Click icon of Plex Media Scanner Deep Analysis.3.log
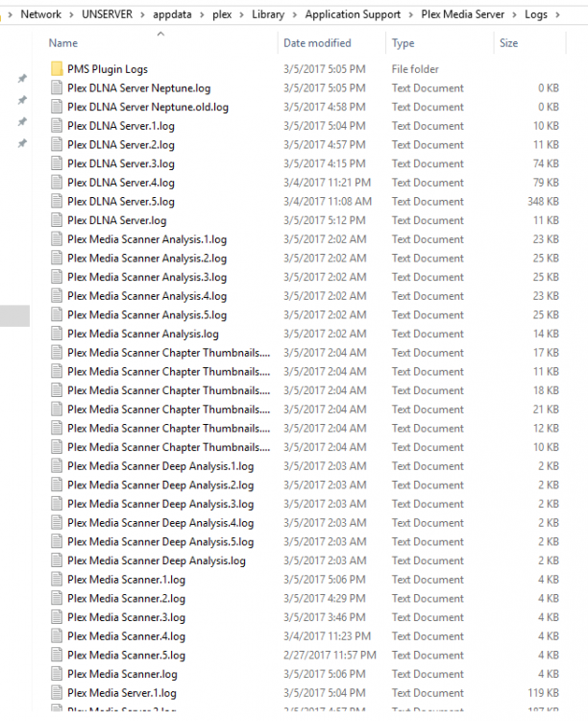Viewport: 588px width, 721px height. [x=57, y=504]
